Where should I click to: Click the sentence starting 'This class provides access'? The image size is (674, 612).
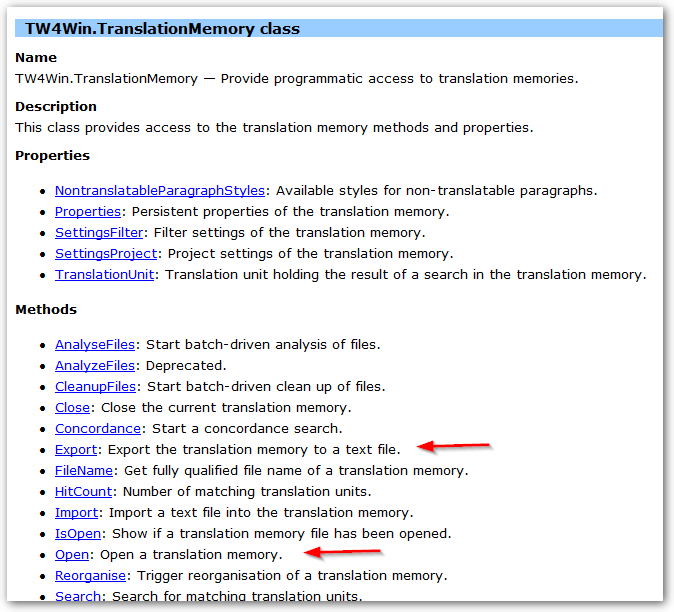(274, 128)
